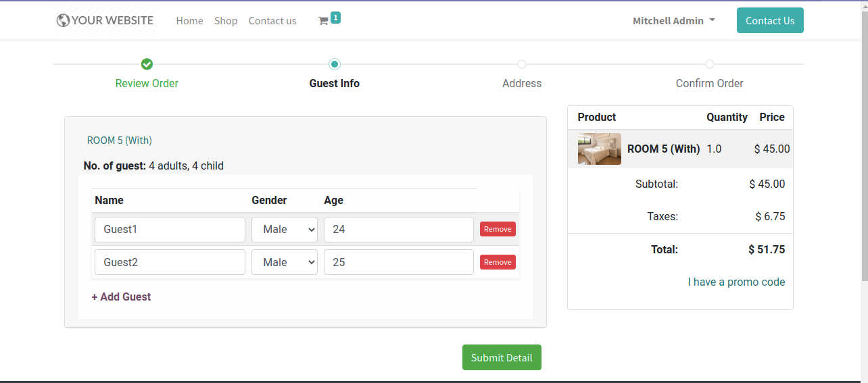Open the shopping cart icon
This screenshot has height=383, width=868.
click(x=324, y=21)
